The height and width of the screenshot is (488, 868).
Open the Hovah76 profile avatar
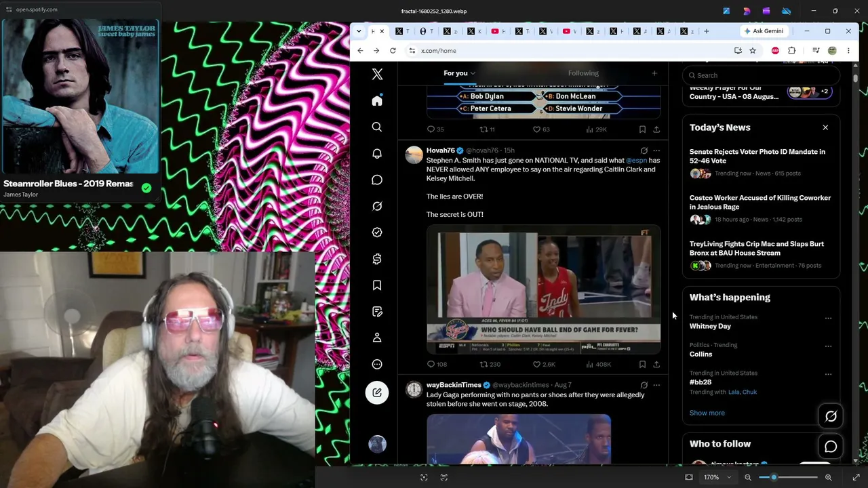coord(414,155)
